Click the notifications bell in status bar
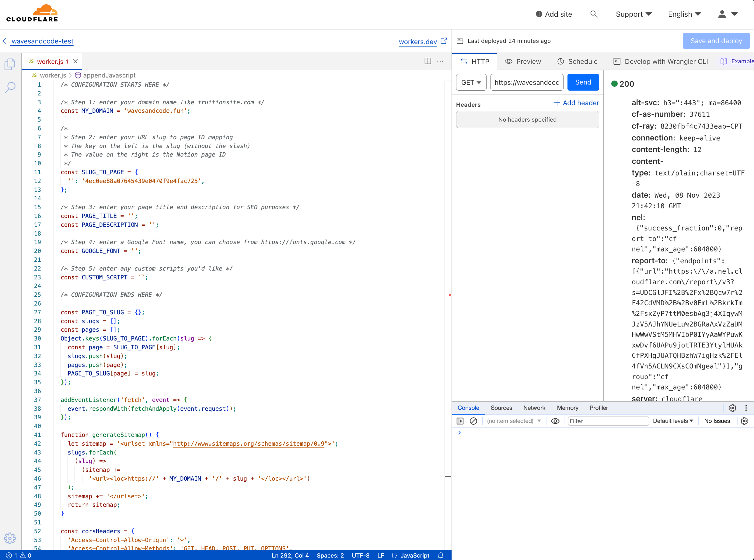Screen dimensions: 754x560 pyautogui.click(x=441, y=556)
